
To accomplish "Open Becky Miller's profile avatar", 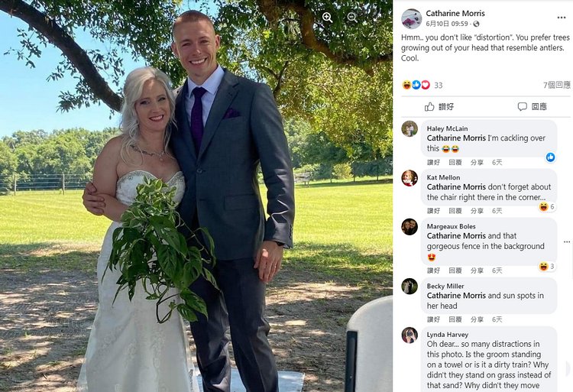I will (x=410, y=286).
